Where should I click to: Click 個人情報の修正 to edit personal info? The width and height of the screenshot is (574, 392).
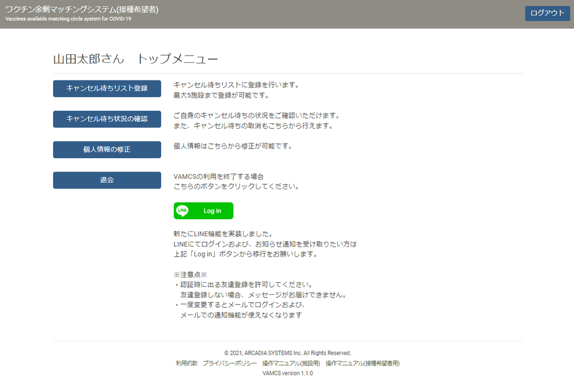pos(107,150)
